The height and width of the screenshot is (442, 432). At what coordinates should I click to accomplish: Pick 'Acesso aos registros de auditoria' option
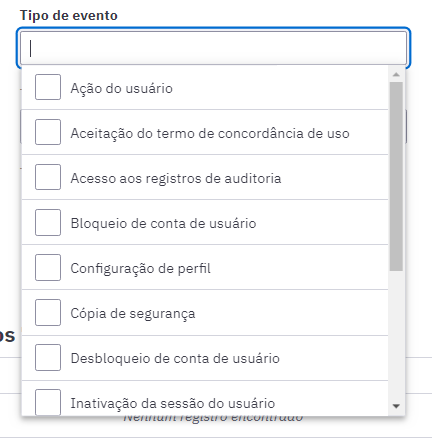coord(205,177)
